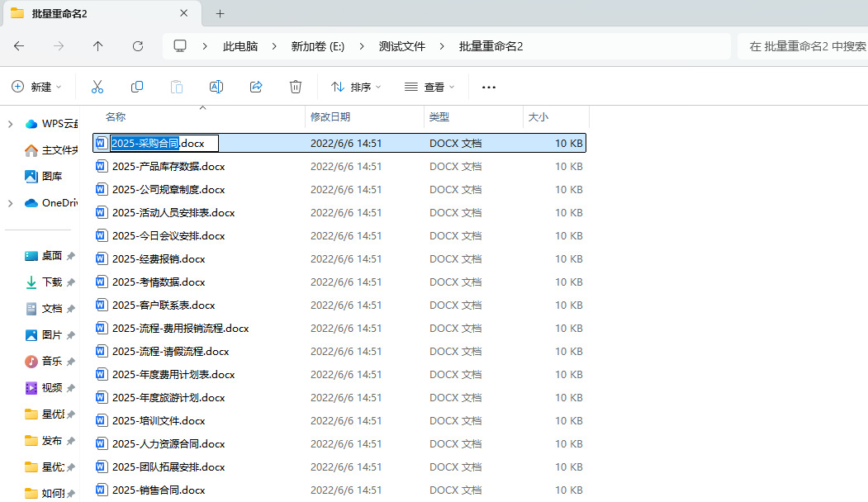
Task: Select file 2025-活动人员安排表.docx
Action: tap(339, 213)
